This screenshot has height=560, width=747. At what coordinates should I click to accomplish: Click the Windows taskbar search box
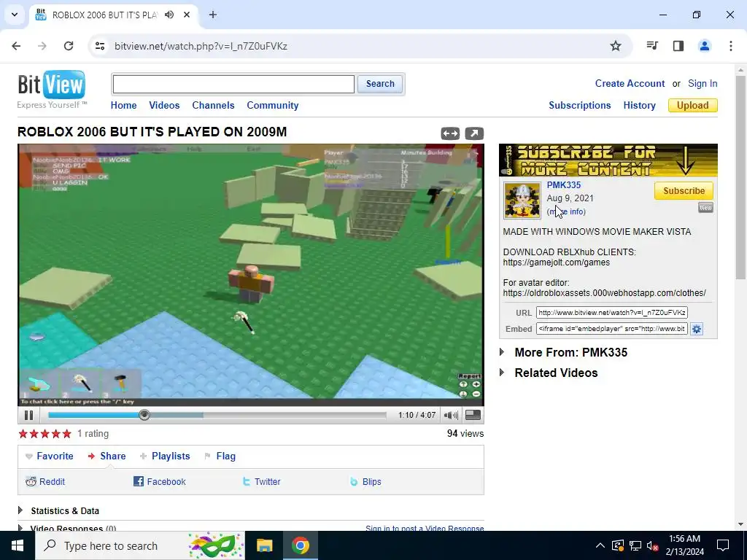139,545
